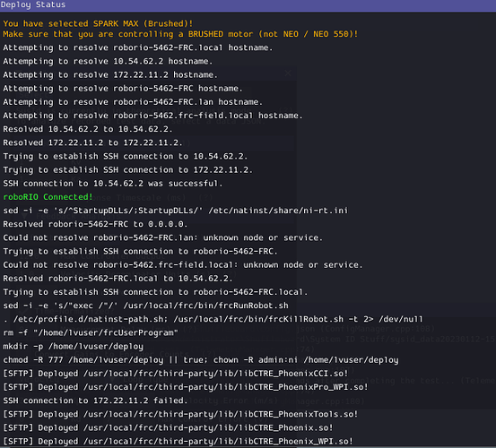Select the libCTRE_PhoenixCCI.so deployed line
Viewport: 496px width, 448px height.
tap(175, 374)
